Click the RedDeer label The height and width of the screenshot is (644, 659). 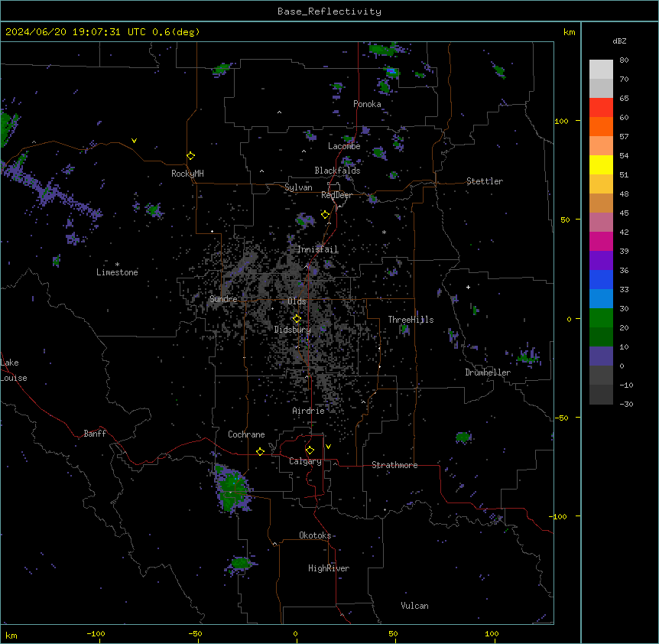[x=337, y=195]
